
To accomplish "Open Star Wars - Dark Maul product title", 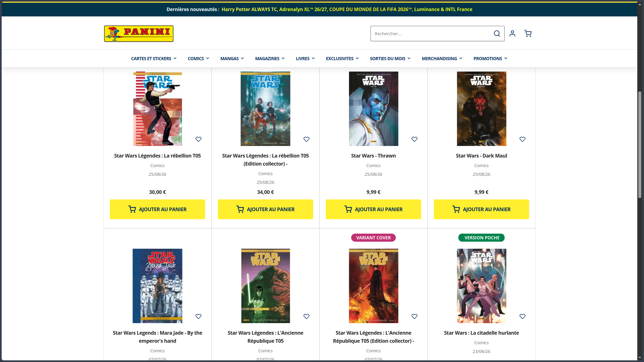I will pyautogui.click(x=481, y=156).
